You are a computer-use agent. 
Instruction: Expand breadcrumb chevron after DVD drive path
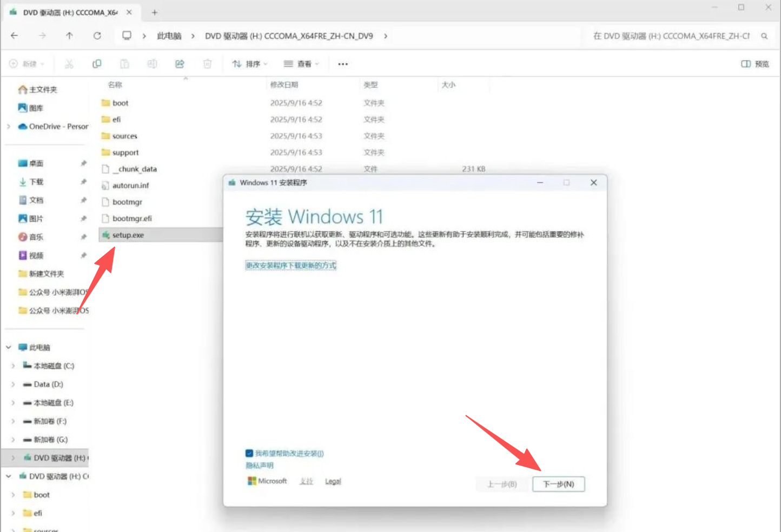click(x=386, y=36)
